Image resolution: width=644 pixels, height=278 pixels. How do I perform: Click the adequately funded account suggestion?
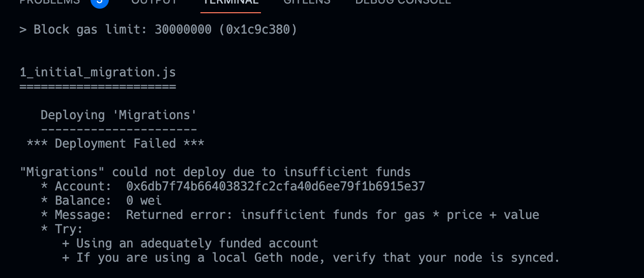197,243
